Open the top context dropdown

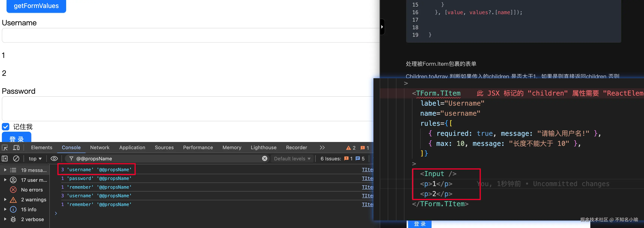(x=35, y=159)
